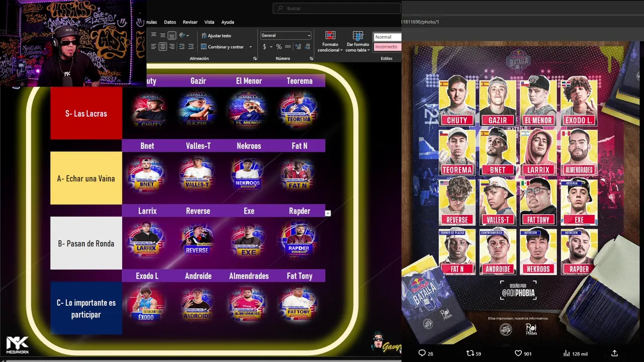Expand the currency format dropdown arrow

(x=271, y=47)
